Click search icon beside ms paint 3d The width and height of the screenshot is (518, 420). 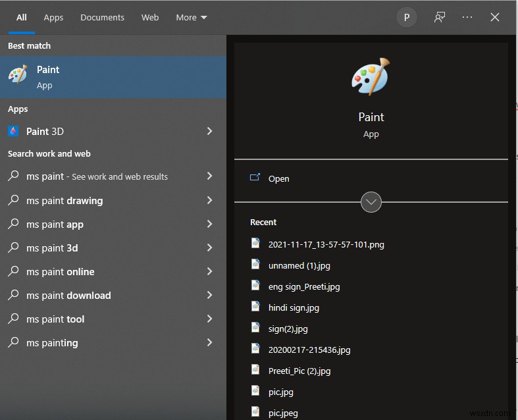pyautogui.click(x=13, y=248)
